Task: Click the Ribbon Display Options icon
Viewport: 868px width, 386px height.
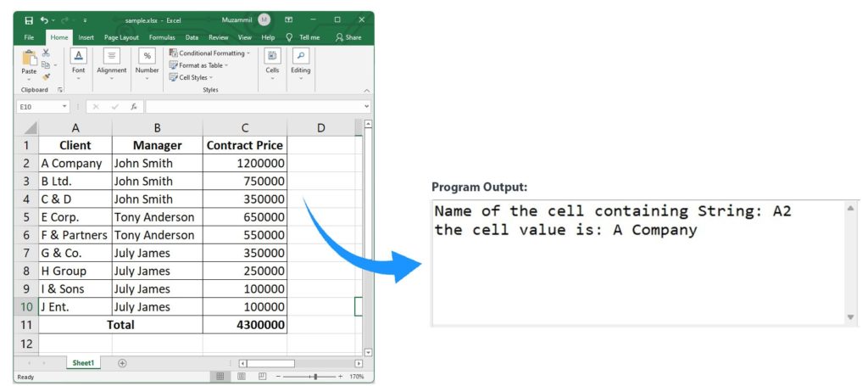Action: click(x=288, y=20)
